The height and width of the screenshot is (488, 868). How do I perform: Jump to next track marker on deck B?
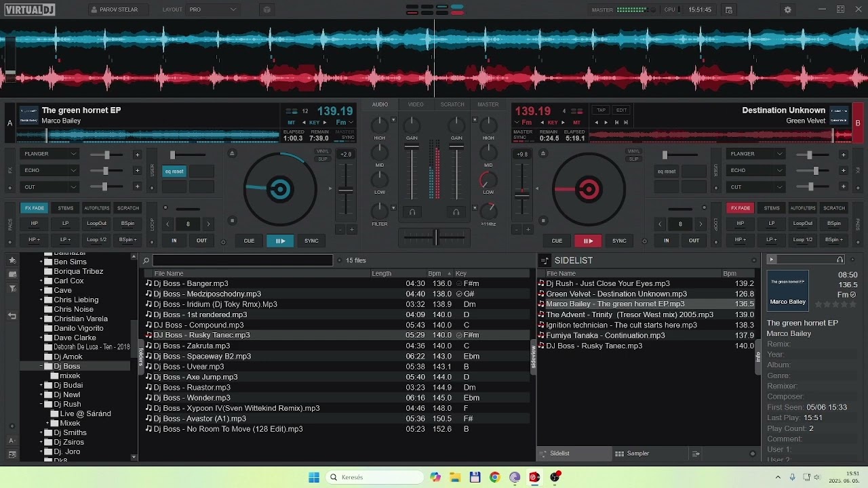(626, 123)
